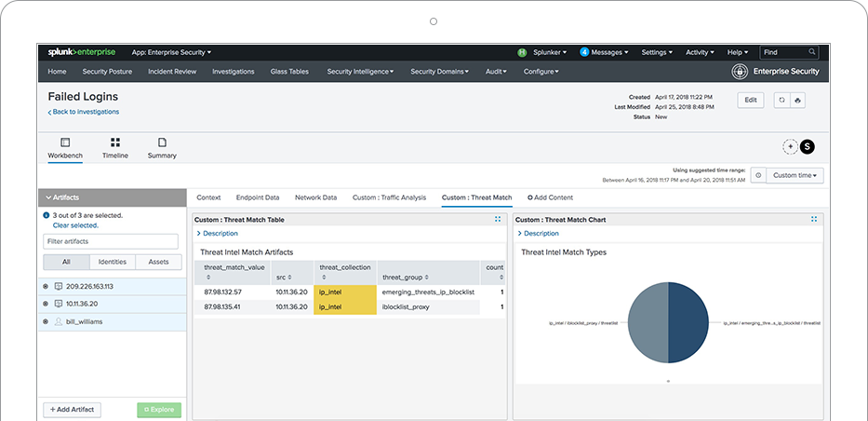Screen dimensions: 868x421
Task: Sort by threat_collection column arrows
Action: tap(324, 277)
